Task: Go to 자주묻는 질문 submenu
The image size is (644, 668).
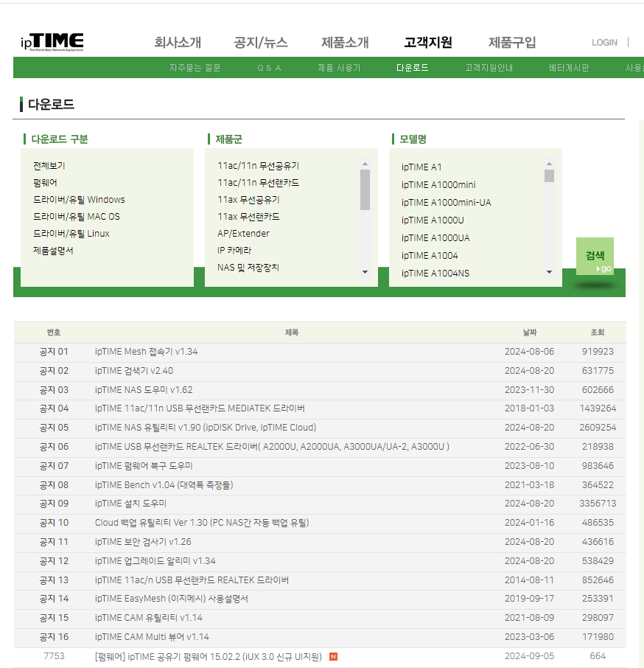Action: tap(195, 68)
